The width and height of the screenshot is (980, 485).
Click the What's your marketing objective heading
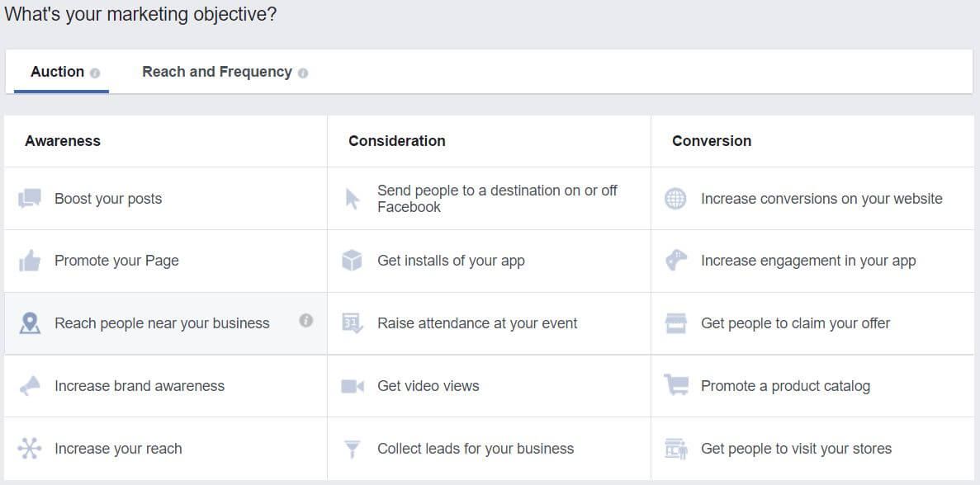140,15
